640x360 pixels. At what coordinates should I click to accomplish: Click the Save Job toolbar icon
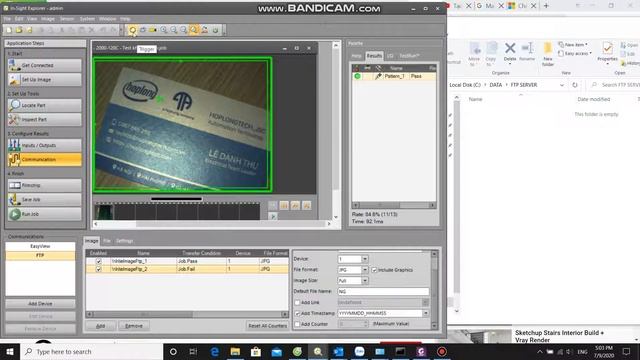[29, 30]
